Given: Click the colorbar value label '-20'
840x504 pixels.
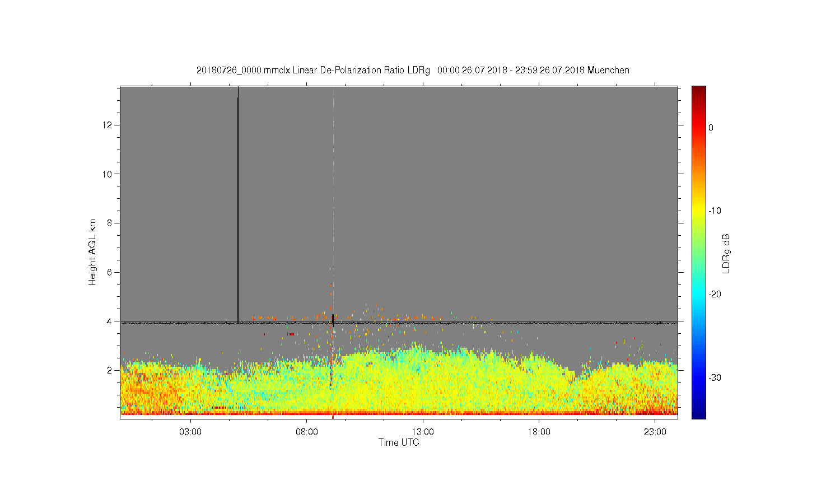Looking at the screenshot, I should [x=715, y=295].
